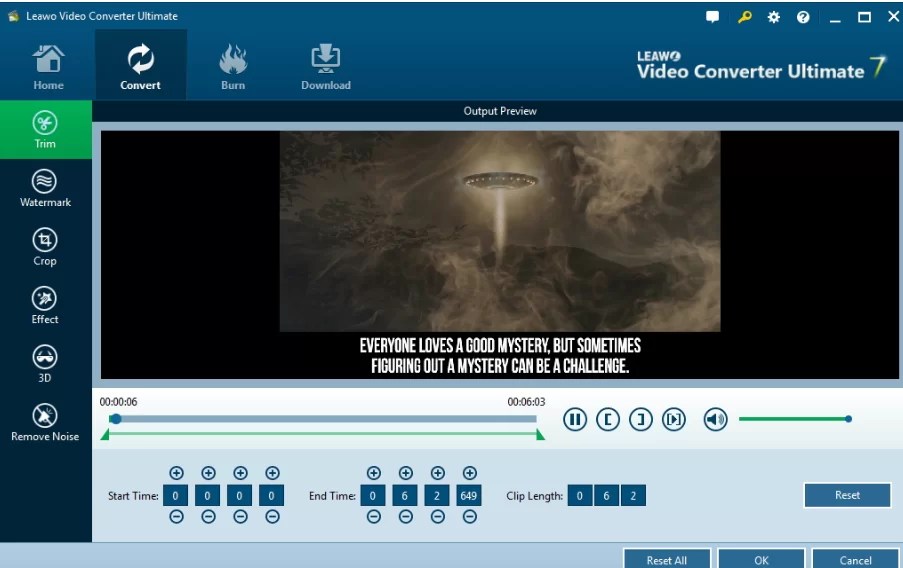
Task: Click the current time 00:00:06 label
Action: [119, 402]
